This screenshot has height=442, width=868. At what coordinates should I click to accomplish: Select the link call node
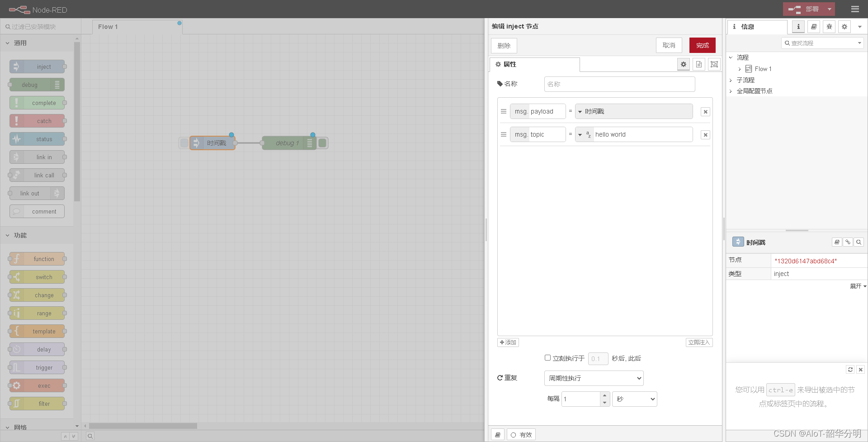37,175
